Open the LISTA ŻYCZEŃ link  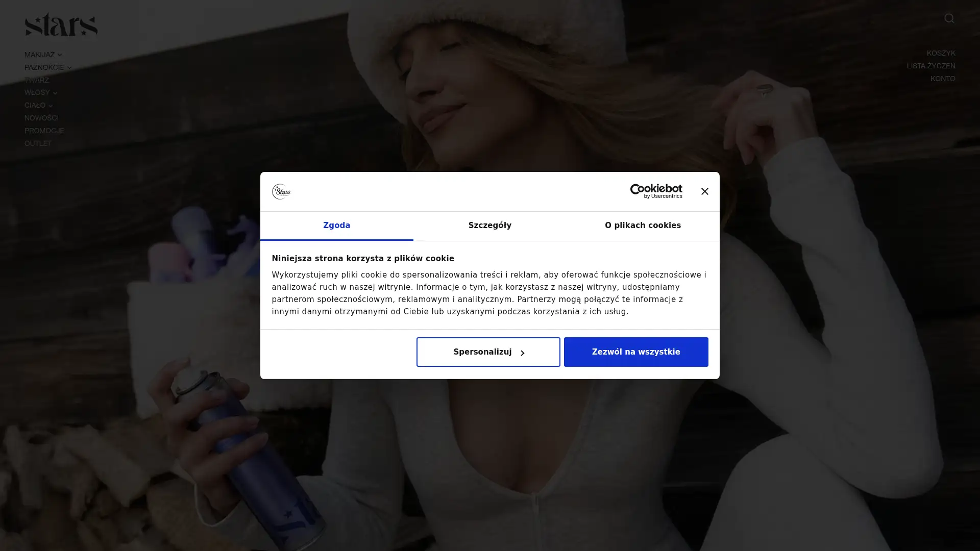(931, 66)
